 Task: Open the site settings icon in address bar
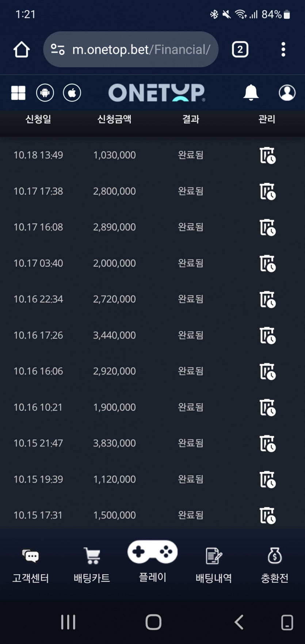tap(58, 49)
